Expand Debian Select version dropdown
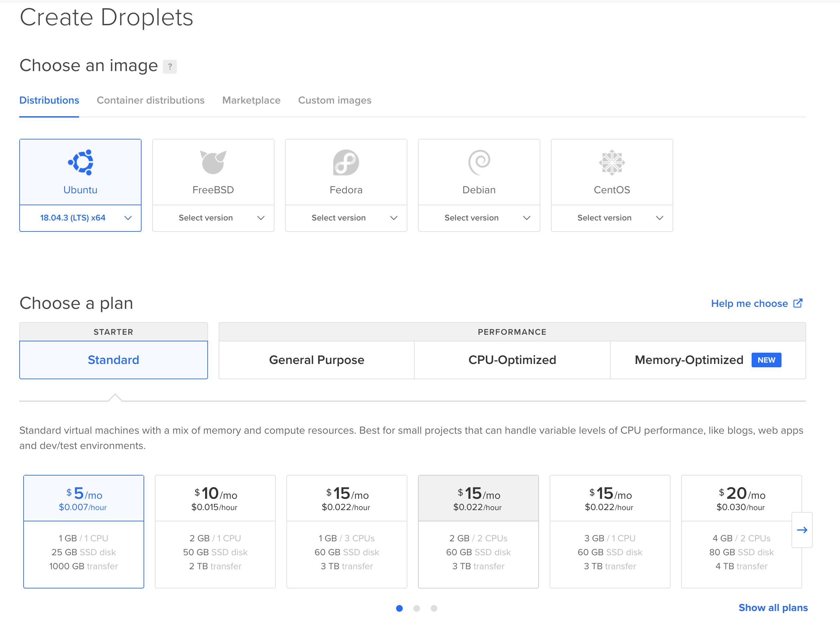 [479, 218]
